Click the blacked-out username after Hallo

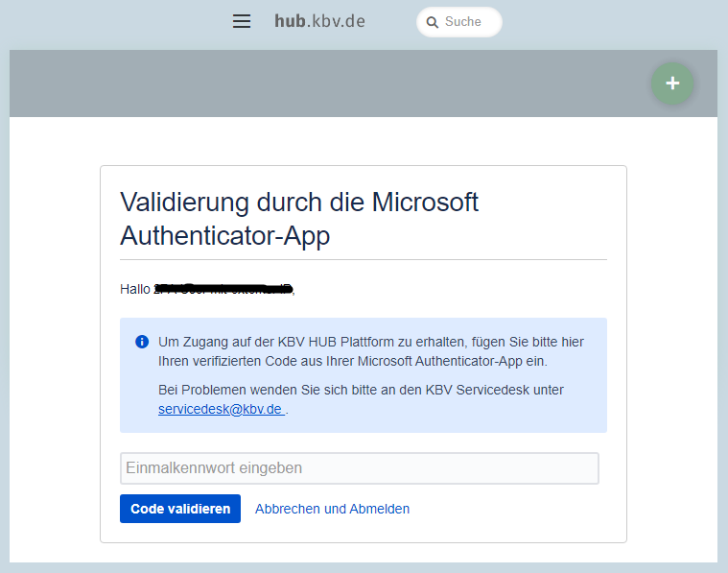click(223, 288)
